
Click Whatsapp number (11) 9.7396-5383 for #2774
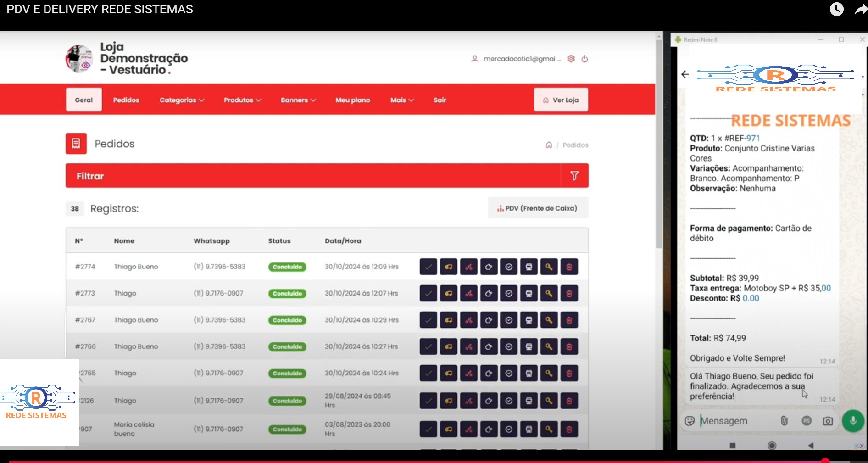(x=219, y=267)
